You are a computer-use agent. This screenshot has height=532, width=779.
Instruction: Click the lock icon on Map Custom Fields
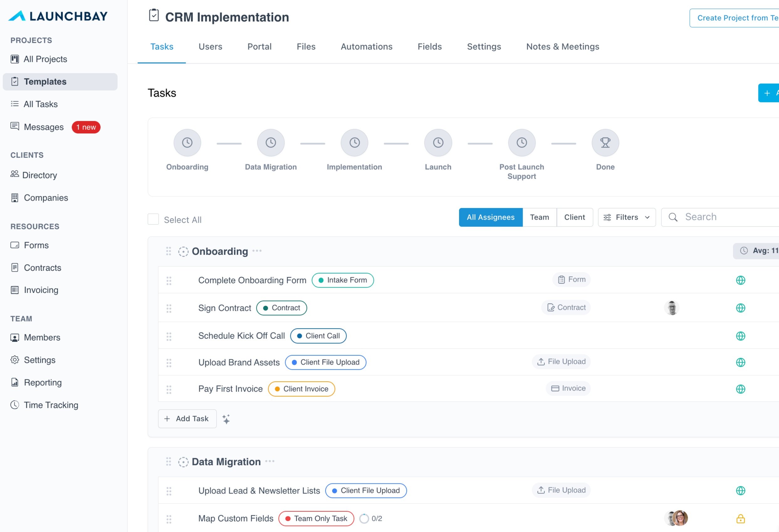point(740,519)
